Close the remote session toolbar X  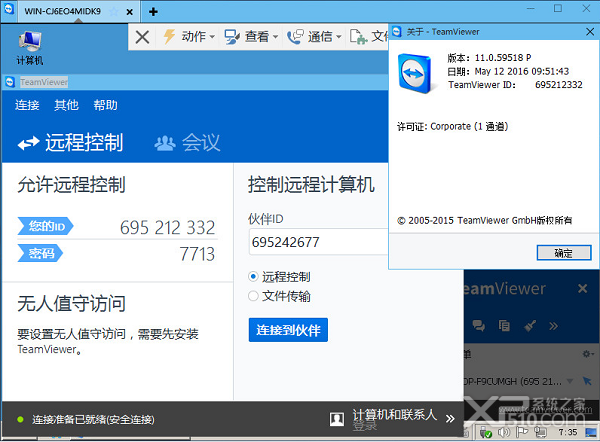(x=142, y=37)
